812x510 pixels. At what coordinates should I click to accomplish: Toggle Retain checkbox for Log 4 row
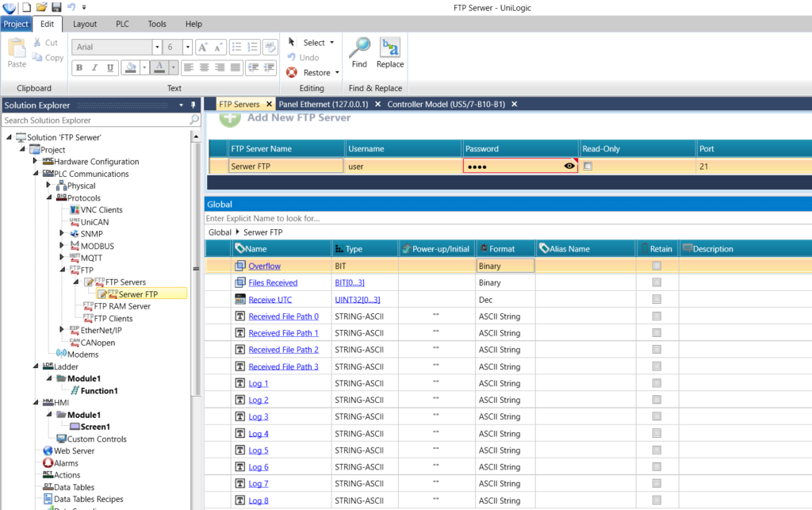657,433
